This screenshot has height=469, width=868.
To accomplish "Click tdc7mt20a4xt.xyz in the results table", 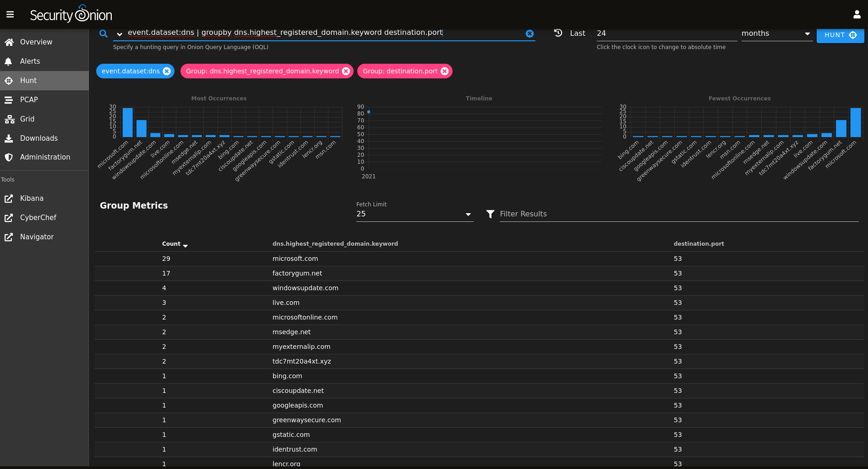I will (302, 361).
